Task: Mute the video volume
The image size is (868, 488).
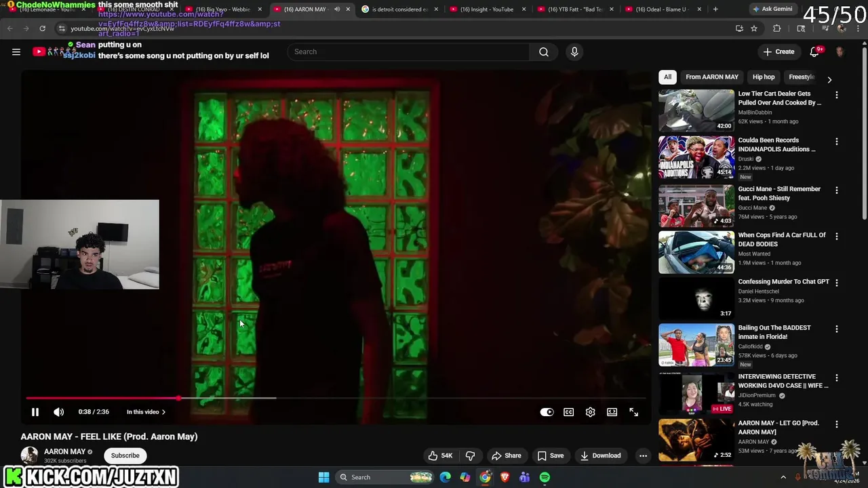Action: (59, 412)
